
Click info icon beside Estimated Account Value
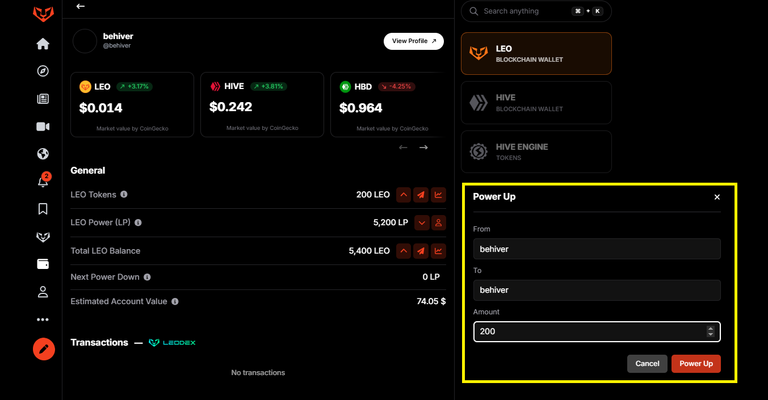pyautogui.click(x=175, y=302)
